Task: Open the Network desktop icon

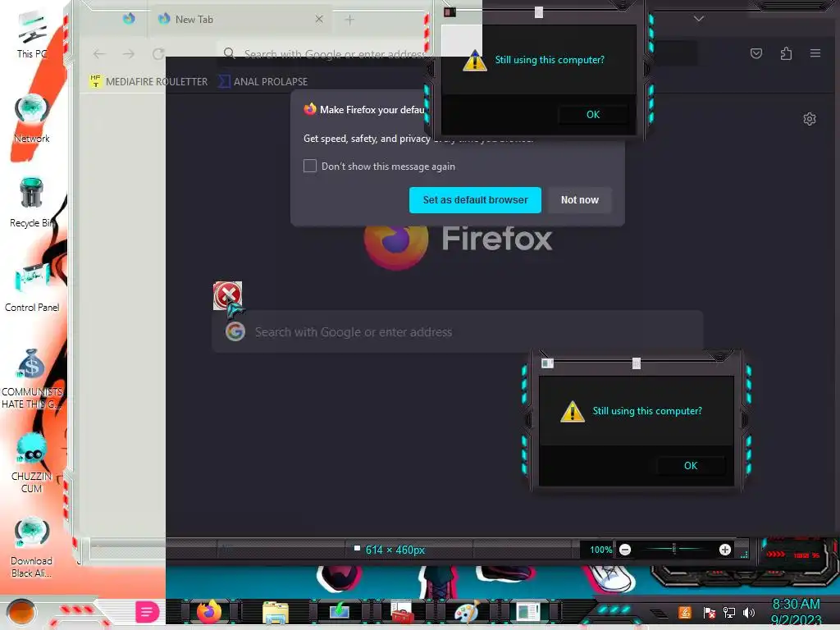Action: 32,118
